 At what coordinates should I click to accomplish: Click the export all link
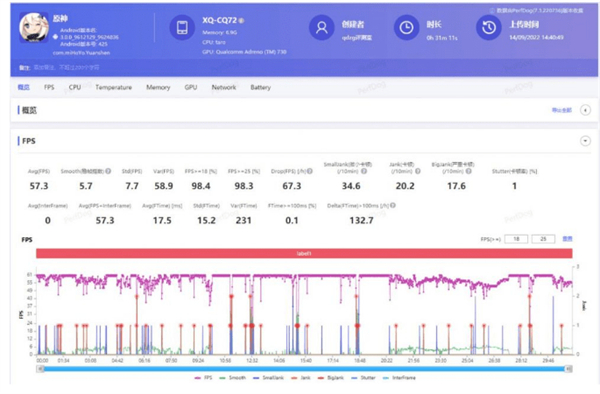(x=562, y=110)
